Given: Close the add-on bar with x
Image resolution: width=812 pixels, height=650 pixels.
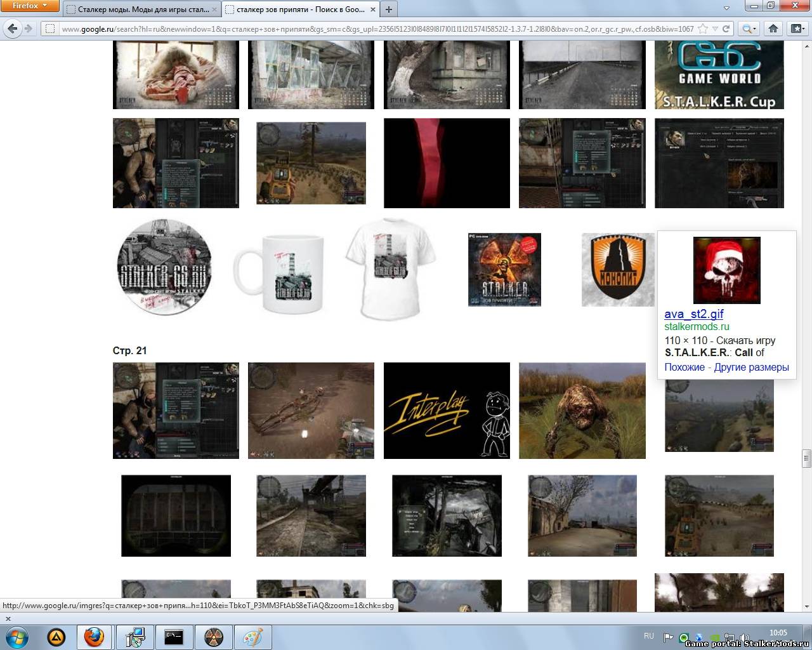Looking at the screenshot, I should tap(8, 618).
